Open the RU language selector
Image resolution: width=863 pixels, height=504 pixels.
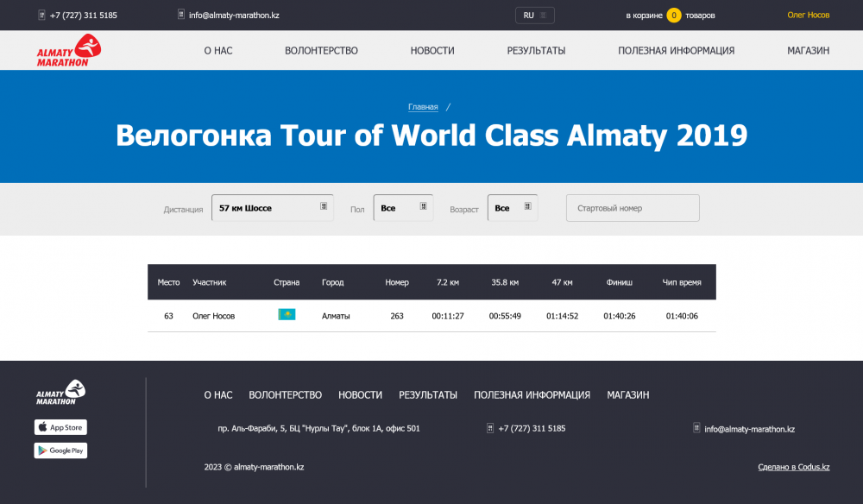coord(534,16)
